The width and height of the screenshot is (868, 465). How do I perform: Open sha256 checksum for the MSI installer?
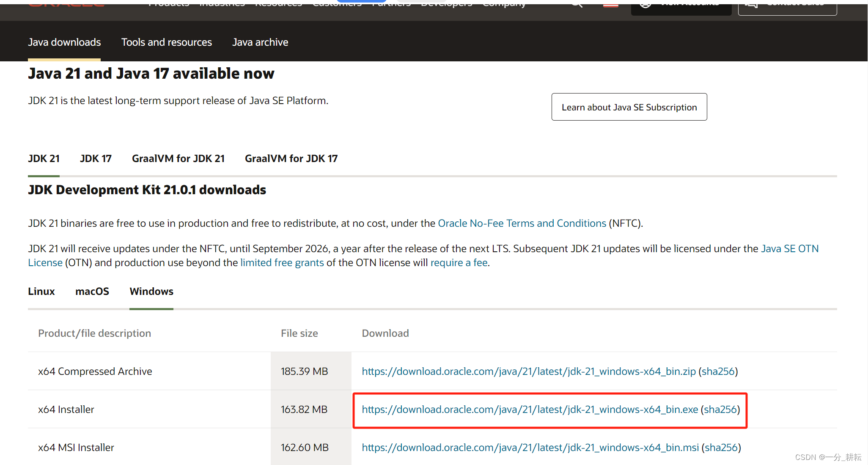pyautogui.click(x=721, y=448)
